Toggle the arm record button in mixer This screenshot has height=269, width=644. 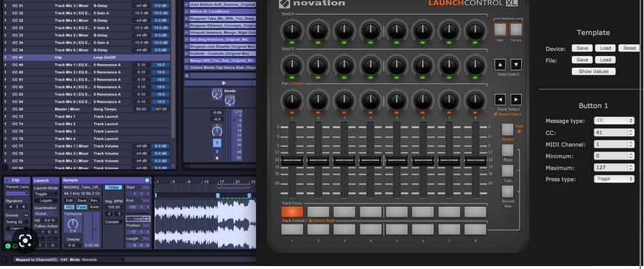pyautogui.click(x=217, y=158)
